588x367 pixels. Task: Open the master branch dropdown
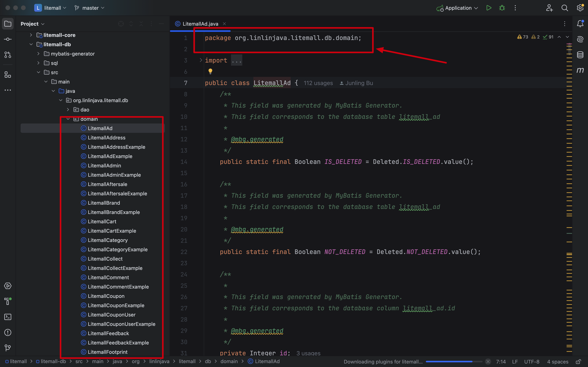90,8
